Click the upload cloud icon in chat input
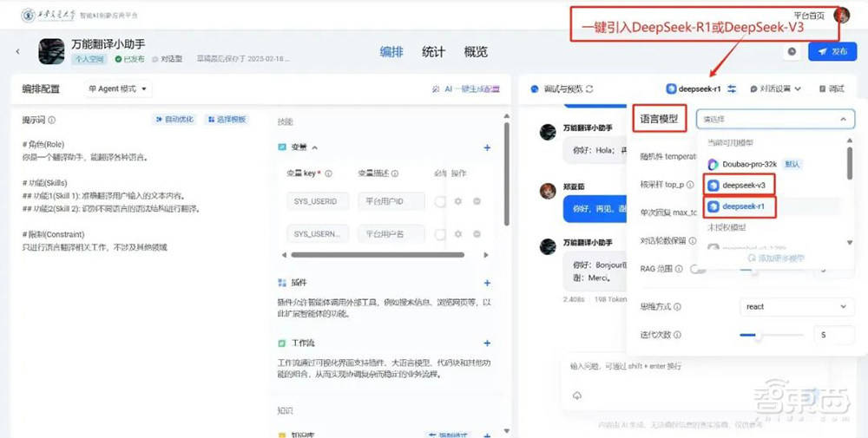 (577, 396)
